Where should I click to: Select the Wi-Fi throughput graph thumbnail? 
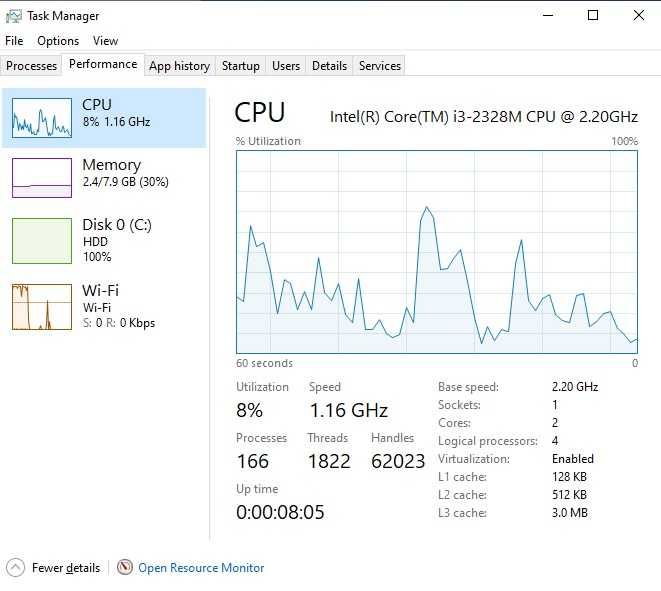pos(42,306)
